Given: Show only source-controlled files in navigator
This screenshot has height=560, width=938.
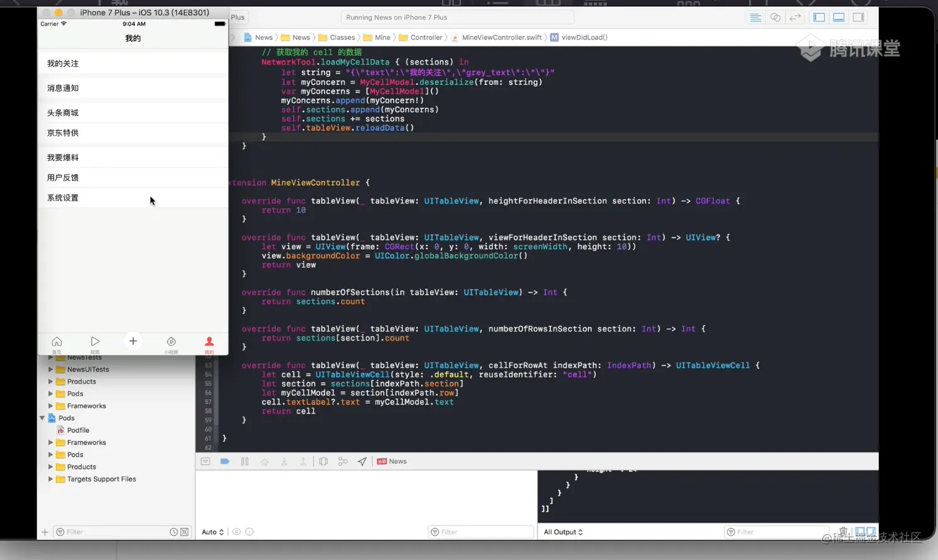Looking at the screenshot, I should point(184,532).
